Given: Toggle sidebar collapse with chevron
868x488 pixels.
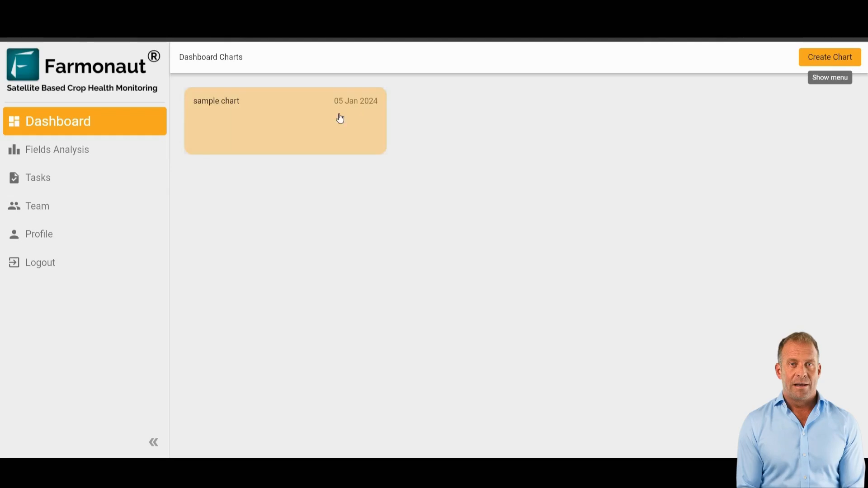Looking at the screenshot, I should (x=154, y=442).
